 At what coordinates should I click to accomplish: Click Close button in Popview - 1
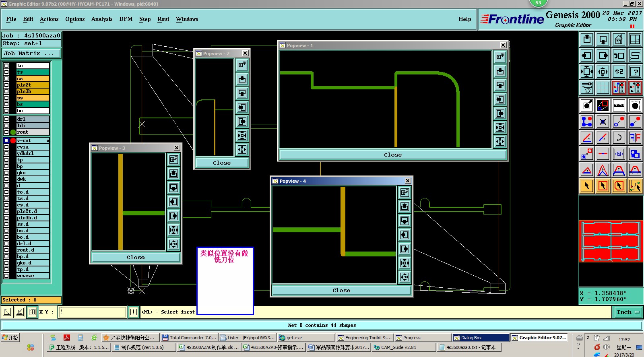pyautogui.click(x=392, y=155)
